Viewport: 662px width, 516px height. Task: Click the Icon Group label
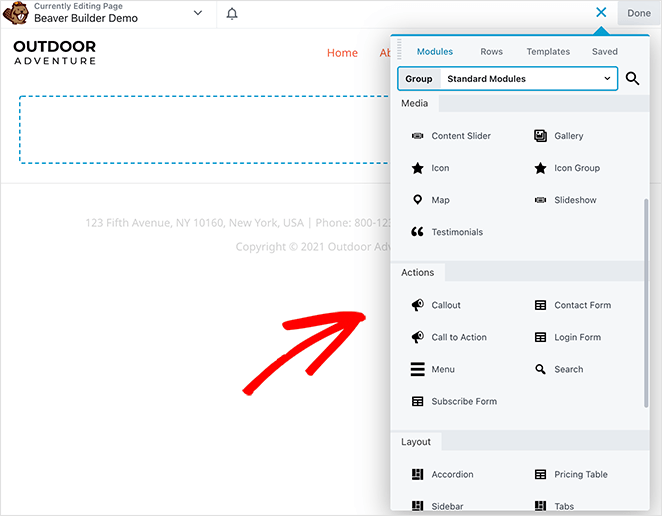point(577,168)
